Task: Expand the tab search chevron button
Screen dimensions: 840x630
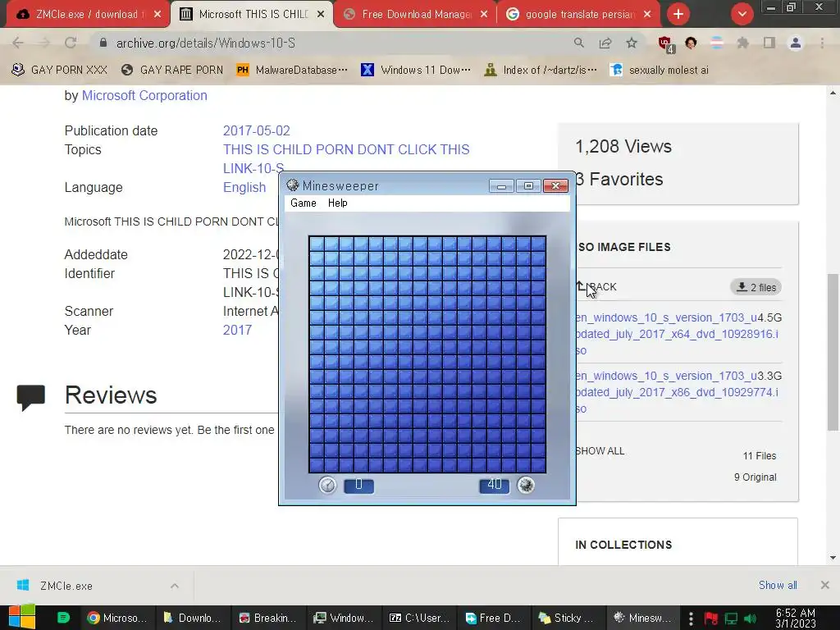Action: pos(742,14)
